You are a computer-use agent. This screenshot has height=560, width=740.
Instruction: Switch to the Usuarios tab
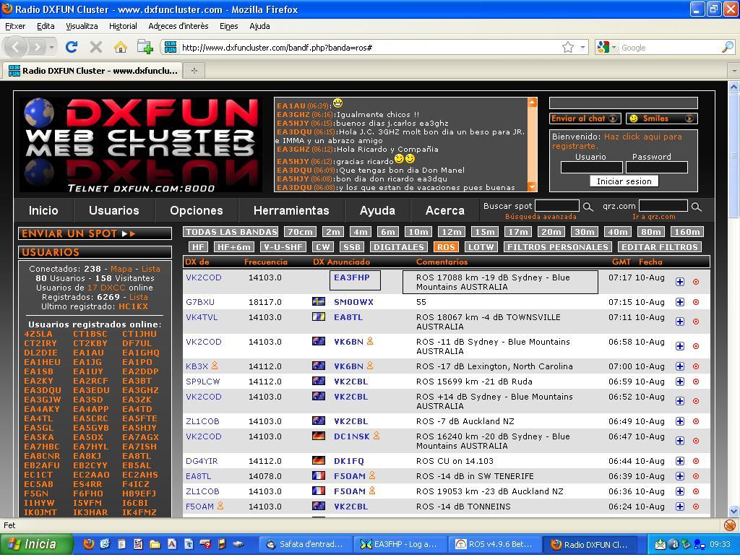(x=113, y=210)
